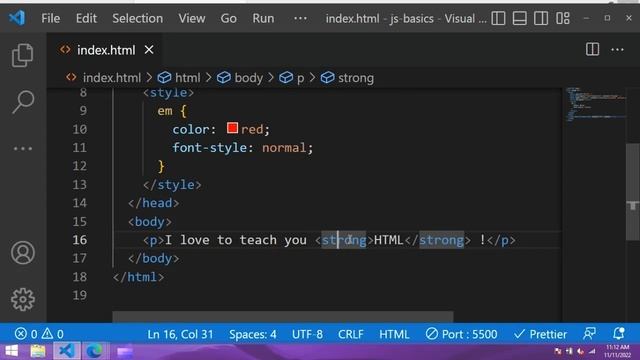Click Port : 5500 live server status
The image size is (640, 360).
[461, 334]
